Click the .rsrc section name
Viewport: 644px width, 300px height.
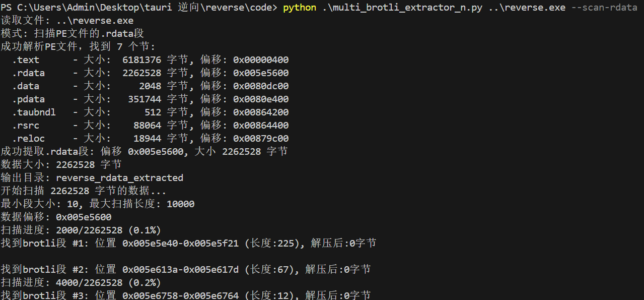pyautogui.click(x=26, y=126)
